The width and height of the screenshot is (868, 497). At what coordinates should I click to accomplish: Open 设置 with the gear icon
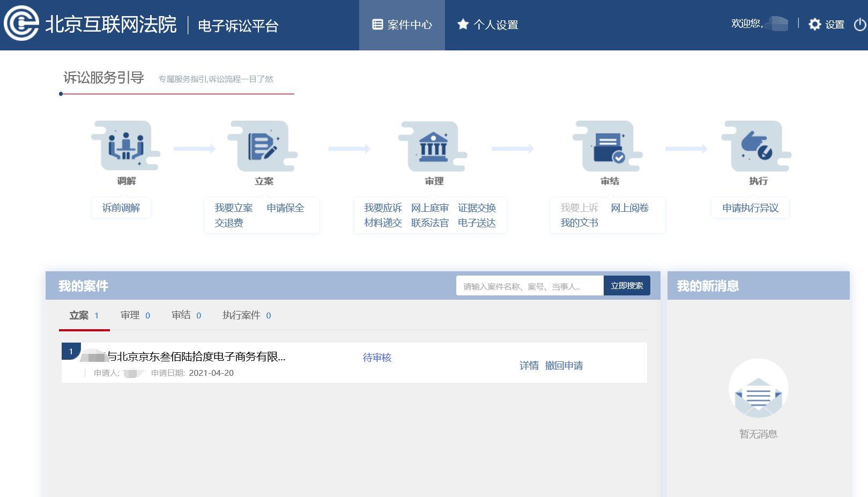pos(826,24)
